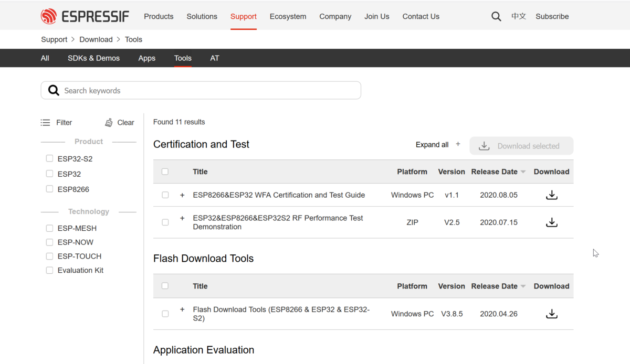The image size is (630, 364).
Task: Open the Ecosystem menu
Action: coord(288,16)
